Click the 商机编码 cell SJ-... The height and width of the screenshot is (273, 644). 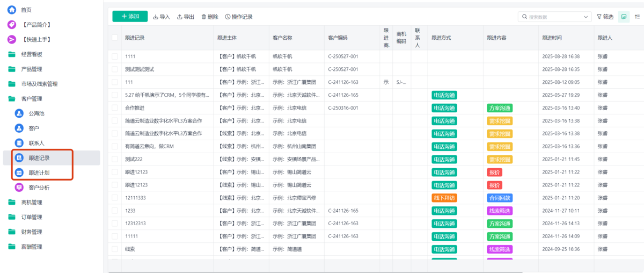pos(401,82)
